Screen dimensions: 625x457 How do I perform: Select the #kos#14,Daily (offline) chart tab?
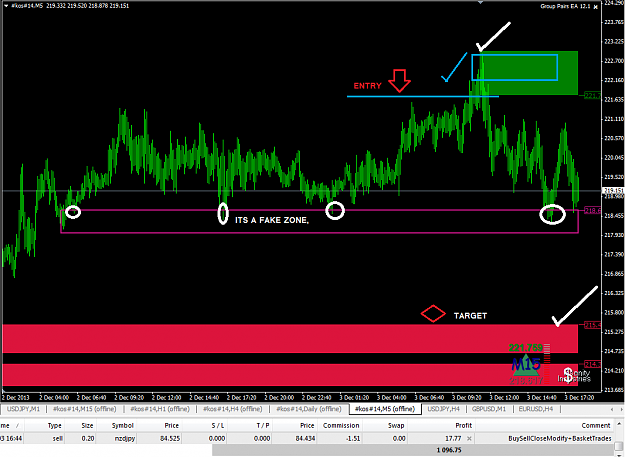pyautogui.click(x=309, y=409)
